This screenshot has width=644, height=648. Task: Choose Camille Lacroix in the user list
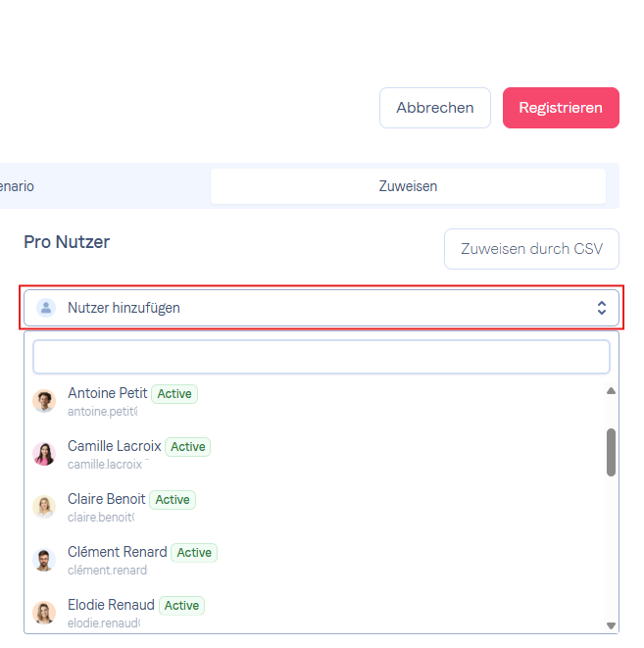tap(314, 454)
